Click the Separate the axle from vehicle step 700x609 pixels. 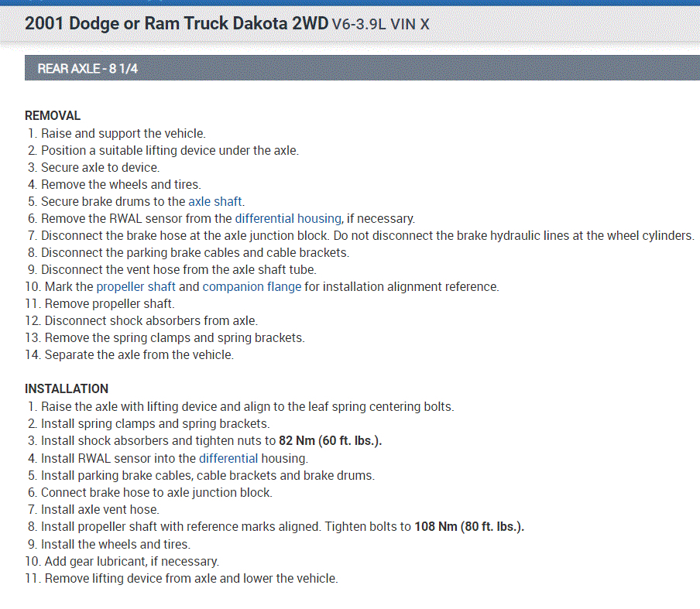click(139, 355)
